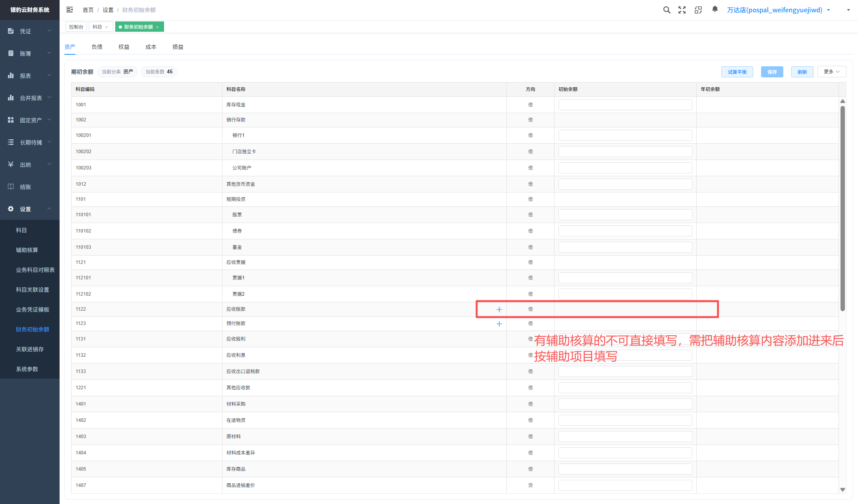Click the 试算平衡 button
858x504 pixels.
(737, 72)
